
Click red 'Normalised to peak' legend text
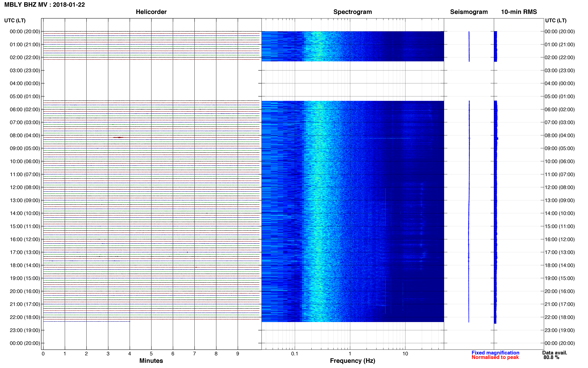[x=495, y=357]
